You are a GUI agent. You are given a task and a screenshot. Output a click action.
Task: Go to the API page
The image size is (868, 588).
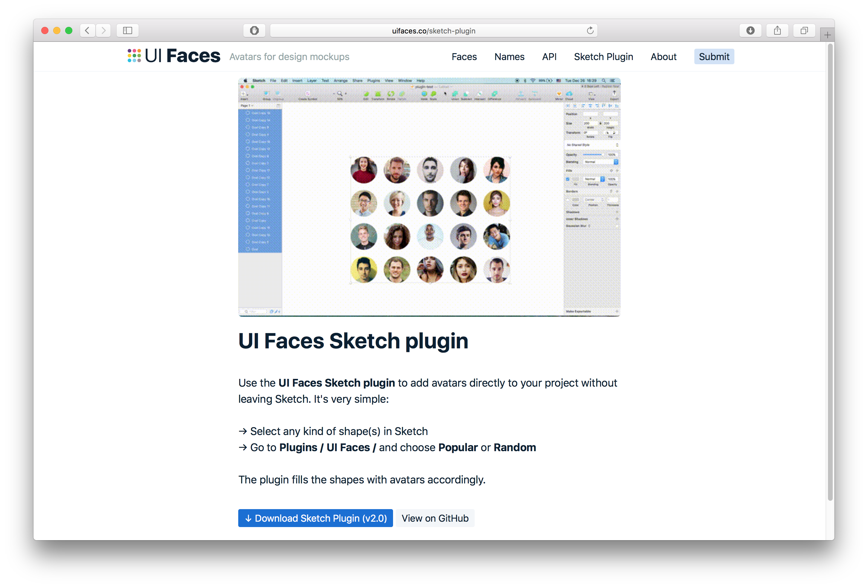[549, 57]
